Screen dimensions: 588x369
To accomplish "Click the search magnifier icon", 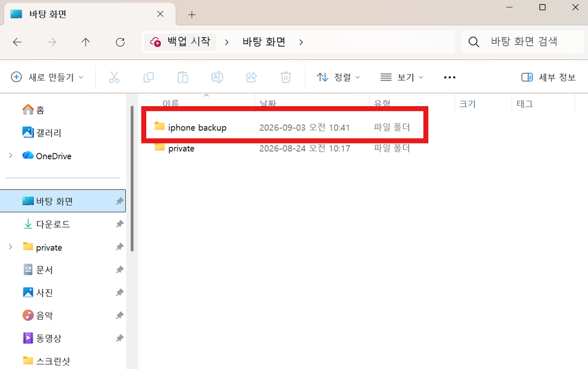I will point(474,41).
